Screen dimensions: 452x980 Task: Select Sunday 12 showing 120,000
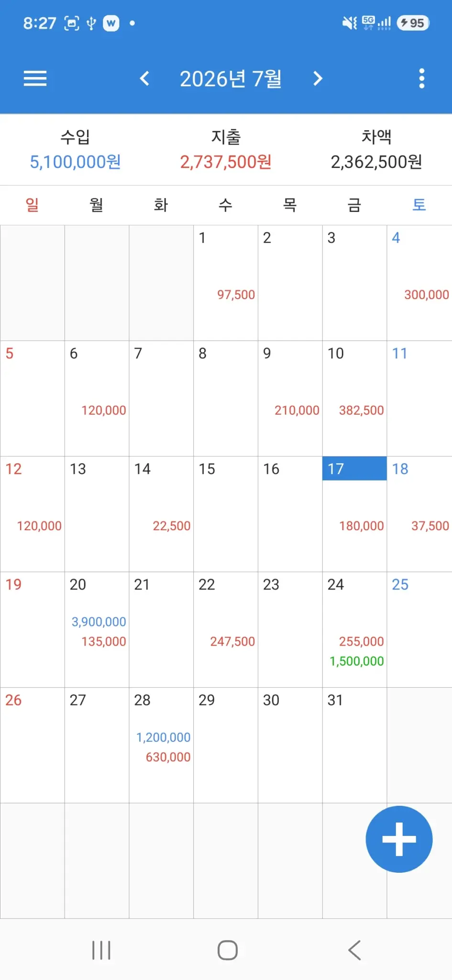click(33, 514)
